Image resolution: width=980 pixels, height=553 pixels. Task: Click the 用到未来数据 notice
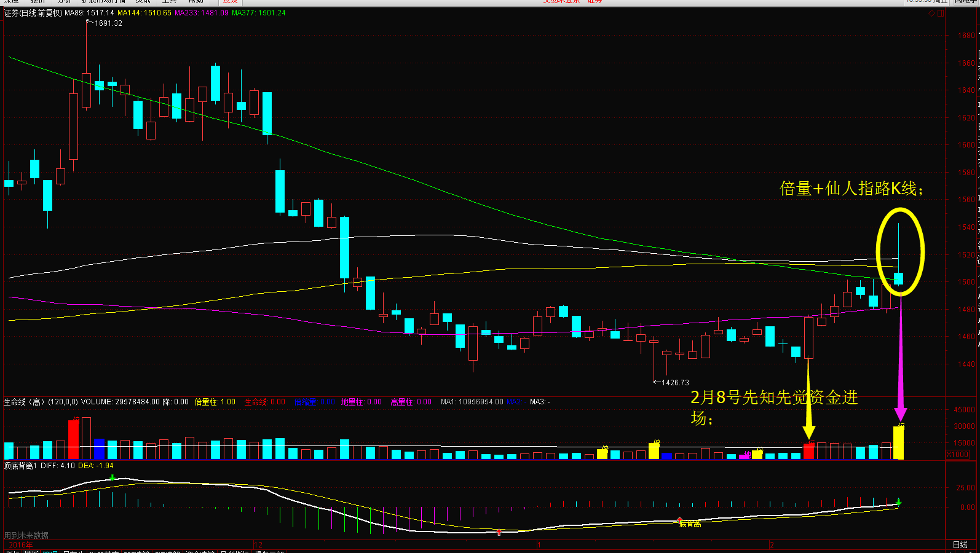pos(26,535)
